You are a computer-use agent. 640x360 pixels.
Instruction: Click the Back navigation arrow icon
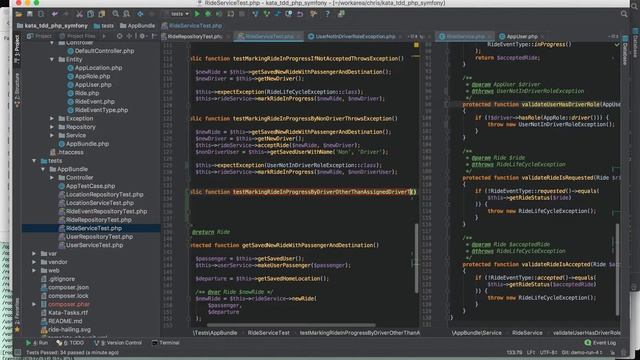[x=140, y=14]
